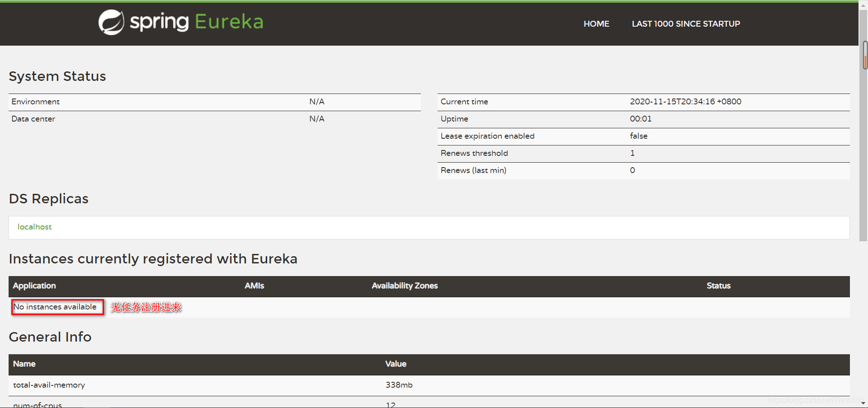Click the DS Replicas heading
This screenshot has height=408, width=868.
pos(49,199)
